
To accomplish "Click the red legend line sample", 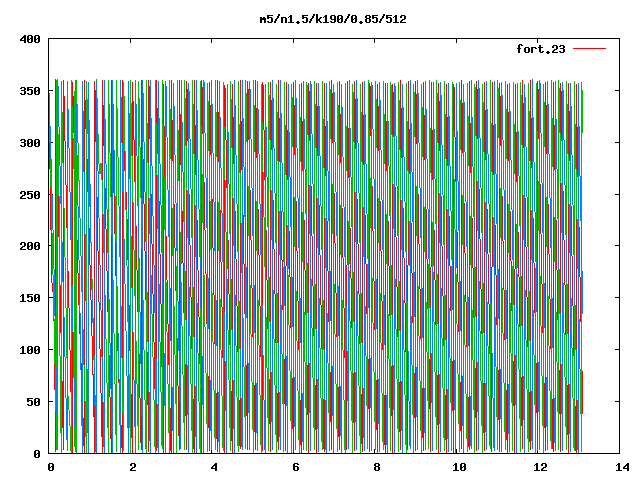I will pos(589,49).
